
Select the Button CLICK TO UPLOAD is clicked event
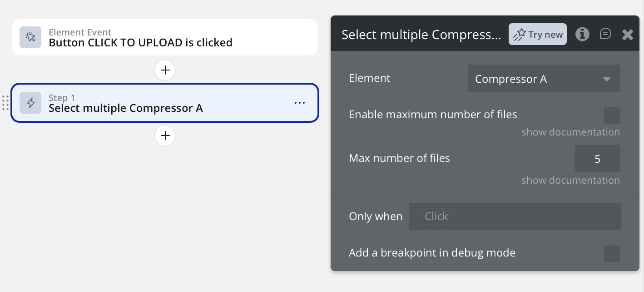[x=140, y=43]
